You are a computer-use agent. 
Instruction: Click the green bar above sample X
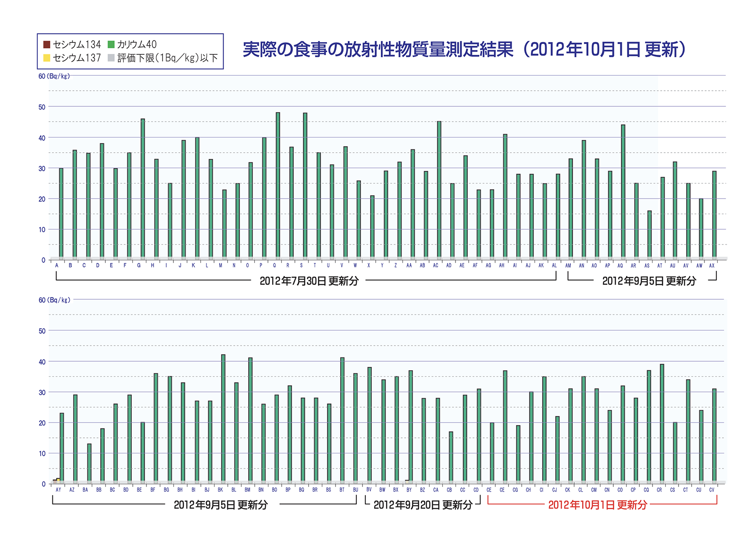(x=372, y=226)
